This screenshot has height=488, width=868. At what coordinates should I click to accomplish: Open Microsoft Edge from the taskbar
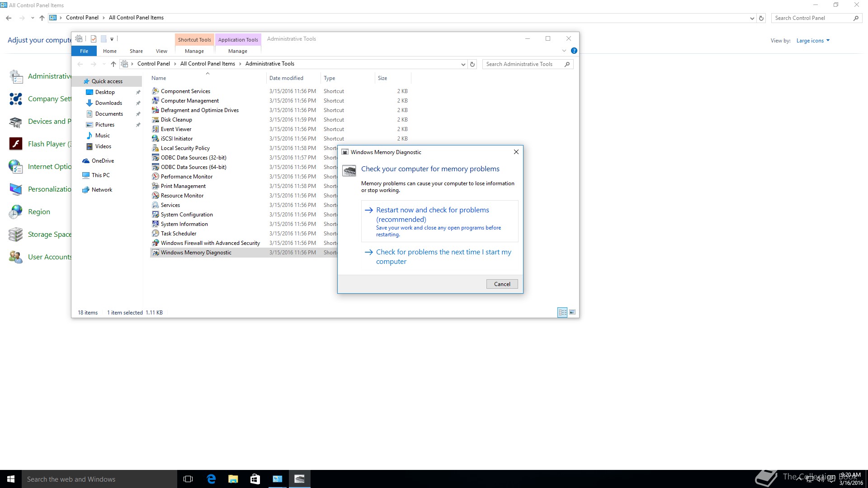pos(211,479)
